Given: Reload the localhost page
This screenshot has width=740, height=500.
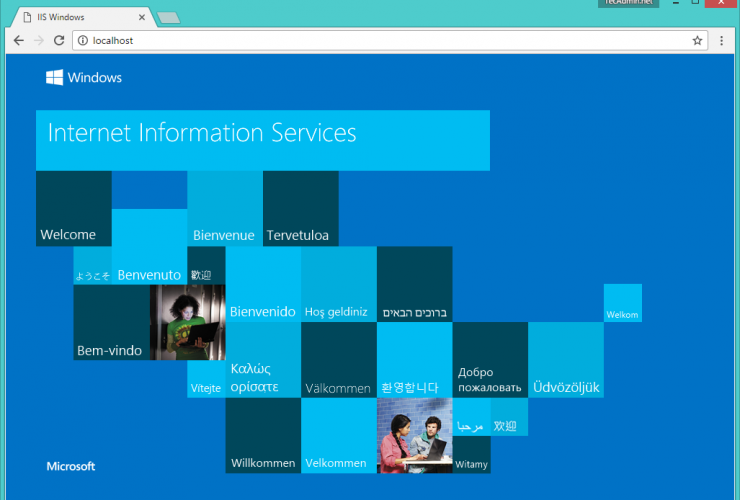Looking at the screenshot, I should coord(59,41).
